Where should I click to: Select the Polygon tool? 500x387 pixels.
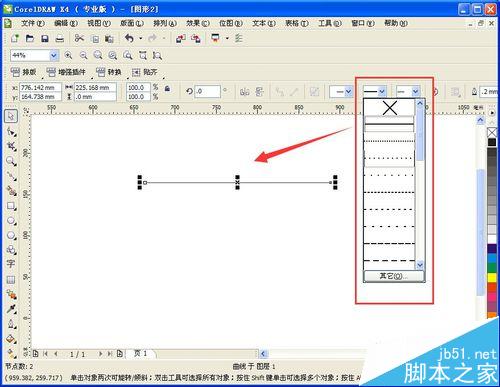point(11,235)
